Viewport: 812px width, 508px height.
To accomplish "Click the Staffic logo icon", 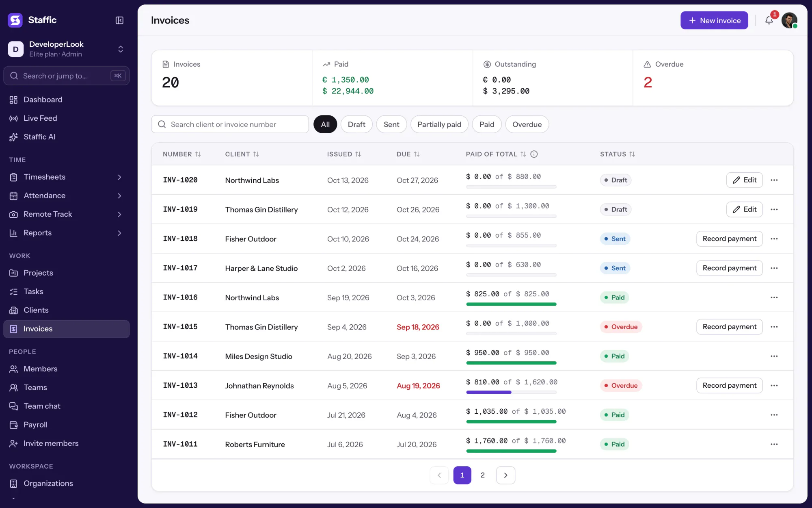I will point(15,20).
